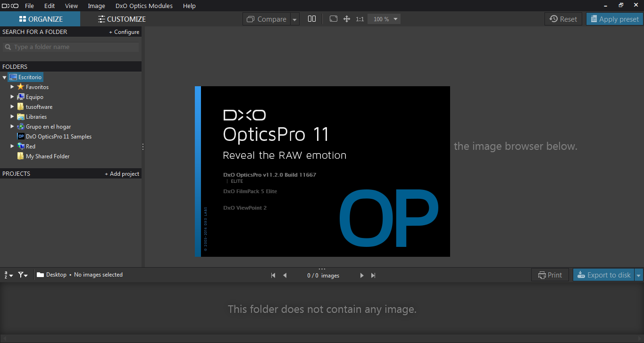Set zoom to 1:1
The height and width of the screenshot is (343, 644).
360,19
